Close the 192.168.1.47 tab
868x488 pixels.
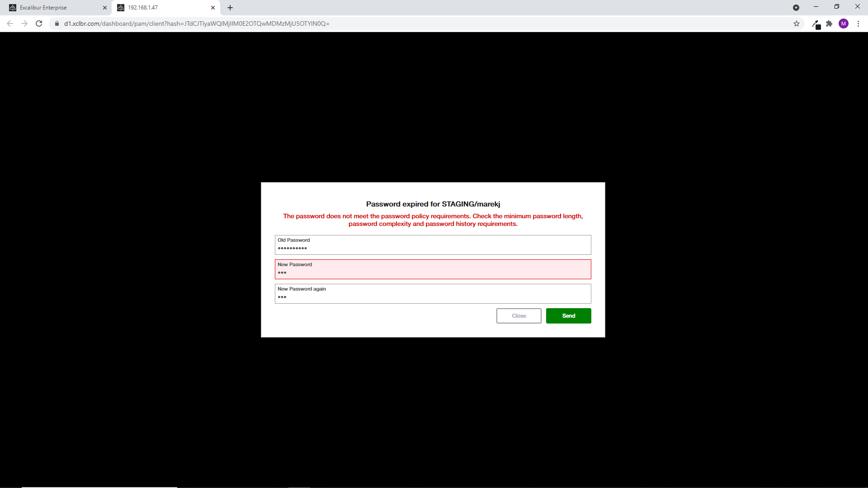213,8
